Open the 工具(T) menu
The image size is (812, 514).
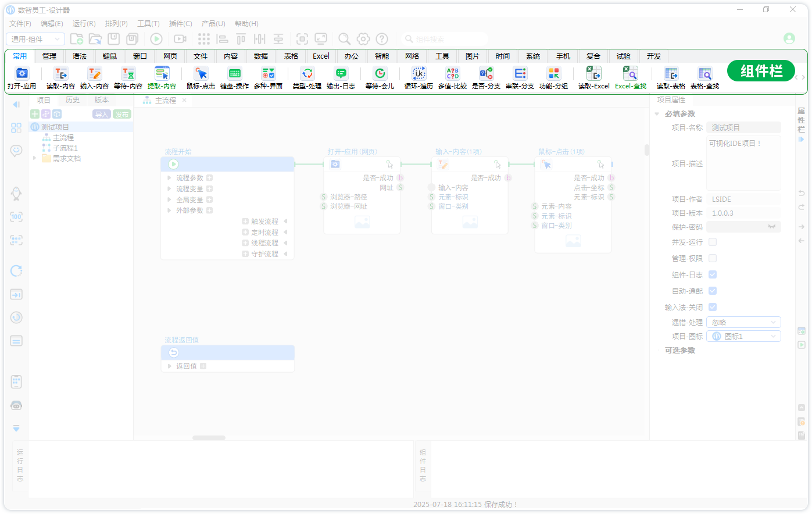(x=148, y=24)
